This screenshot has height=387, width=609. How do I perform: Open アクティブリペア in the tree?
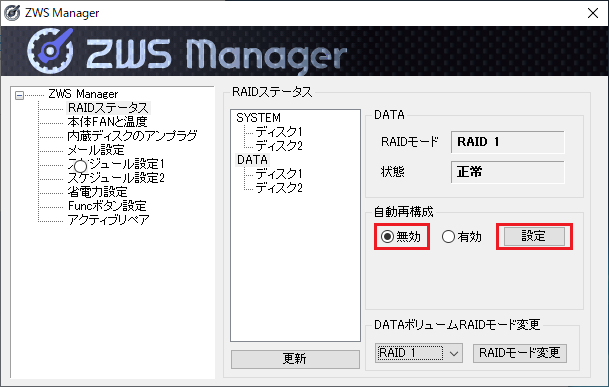point(108,220)
